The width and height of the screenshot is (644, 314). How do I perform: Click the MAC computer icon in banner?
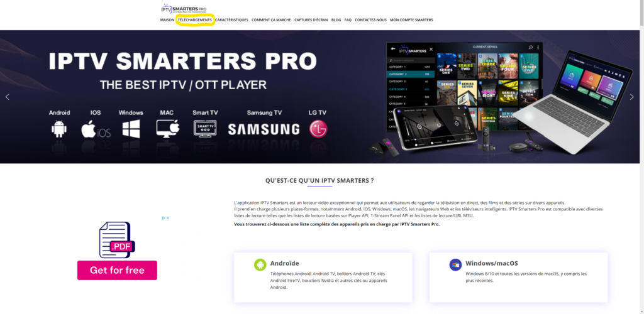point(167,128)
